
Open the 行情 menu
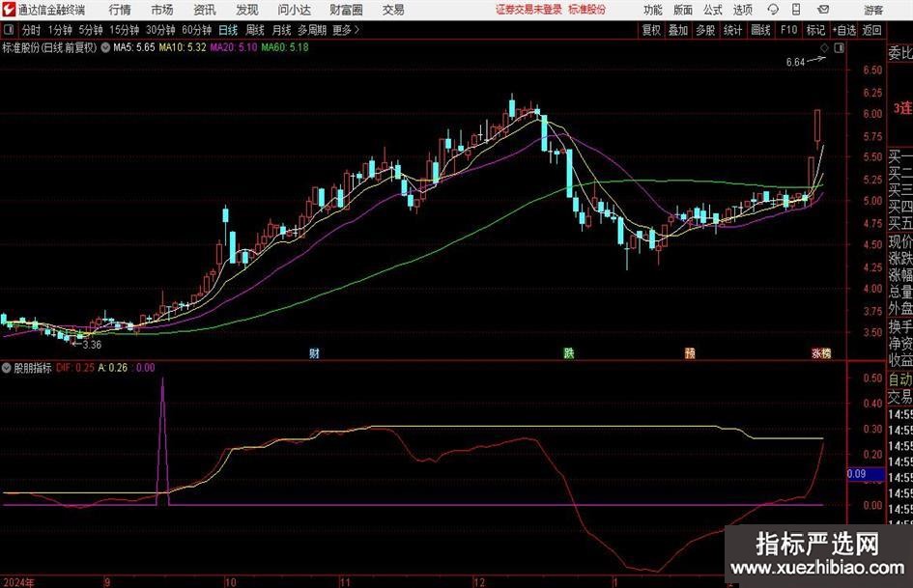120,10
